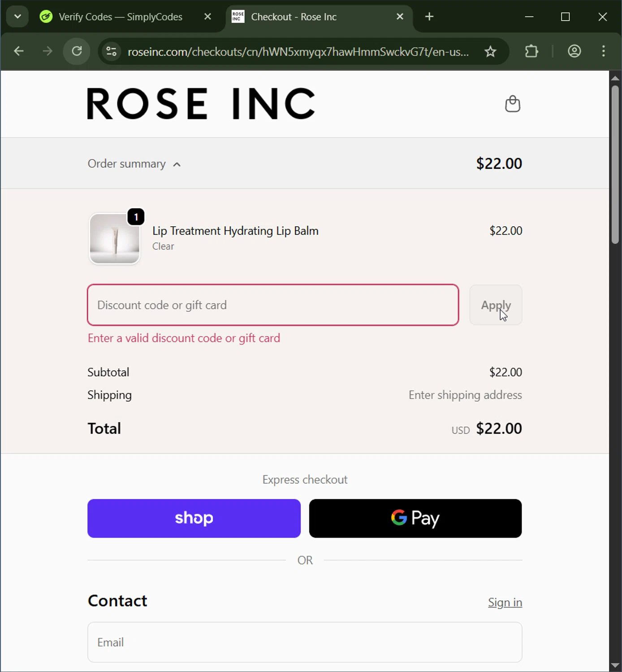Viewport: 622px width, 672px height.
Task: Click the lip balm product thumbnail
Action: click(x=115, y=239)
